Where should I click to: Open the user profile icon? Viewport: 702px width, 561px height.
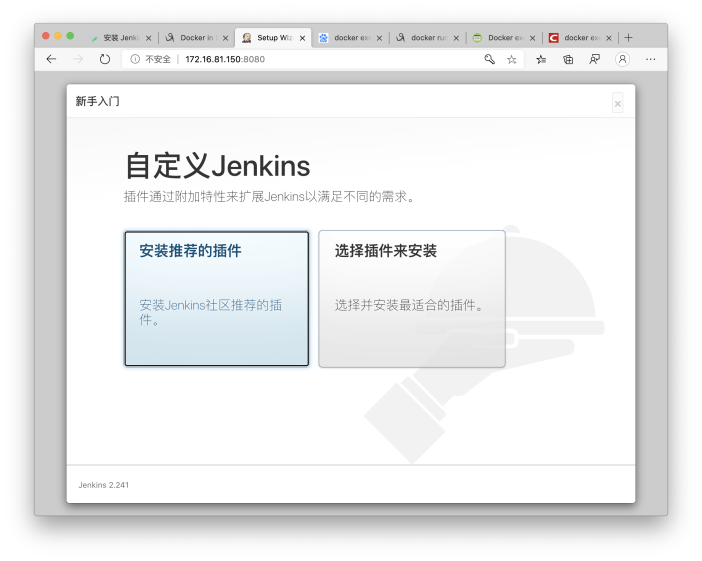[x=622, y=59]
